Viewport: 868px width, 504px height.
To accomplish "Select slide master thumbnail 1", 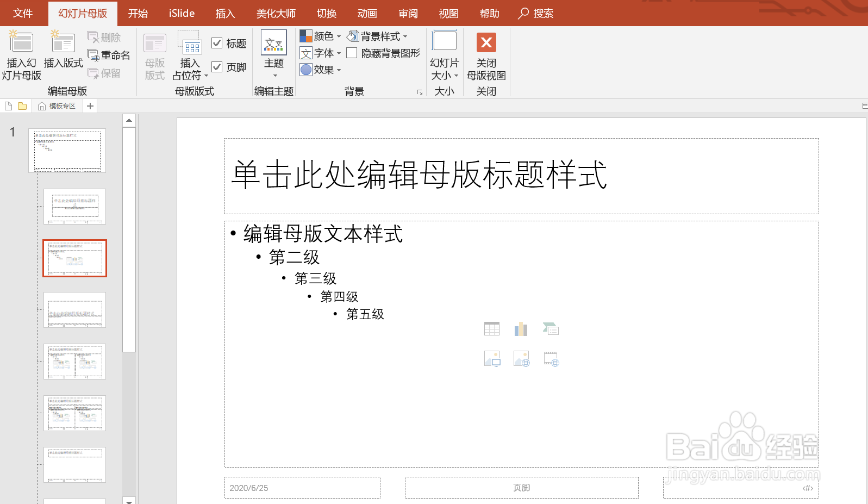I will [67, 151].
